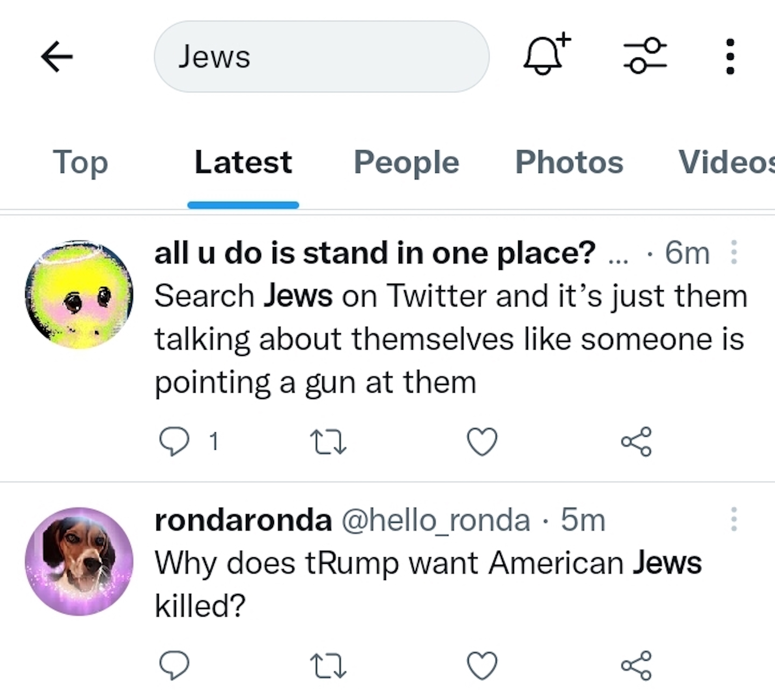Open rondaronda's dog avatar profile
The width and height of the screenshot is (775, 700).
[79, 561]
